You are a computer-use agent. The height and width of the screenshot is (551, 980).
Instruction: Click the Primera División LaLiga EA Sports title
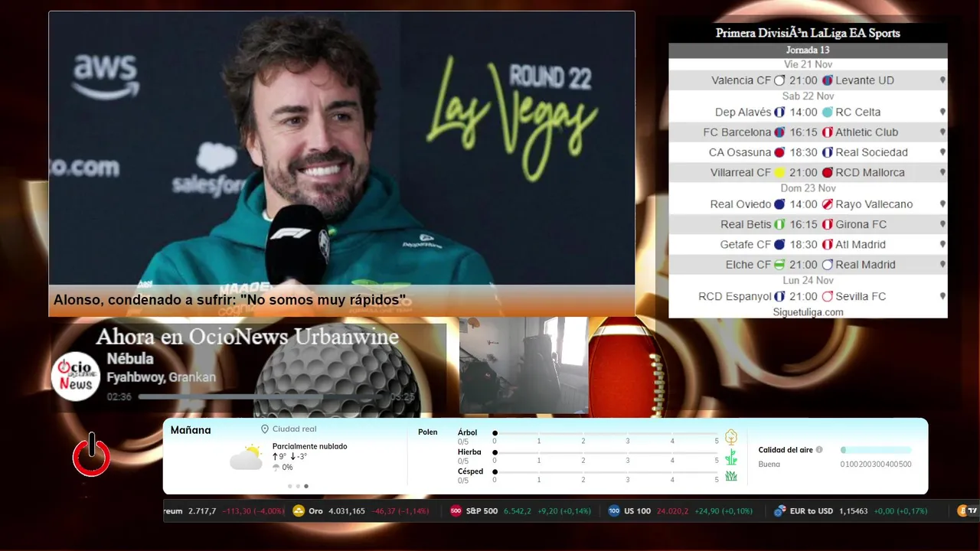[808, 33]
